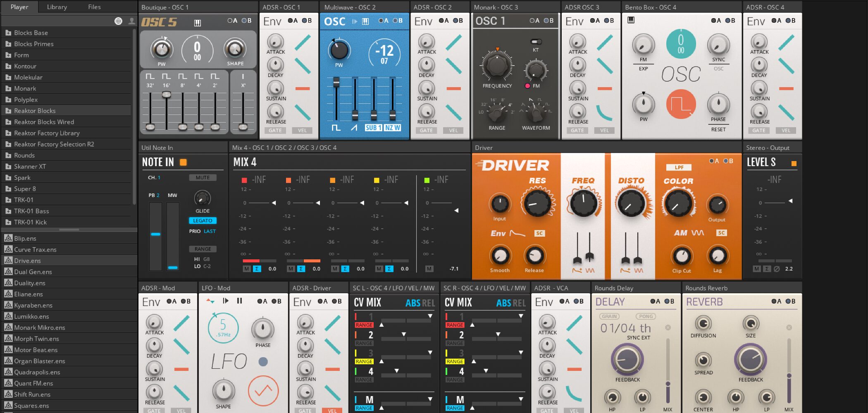This screenshot has height=413, width=868.
Task: Click the keyboard icon in Bento Box OSC 4
Action: [631, 20]
